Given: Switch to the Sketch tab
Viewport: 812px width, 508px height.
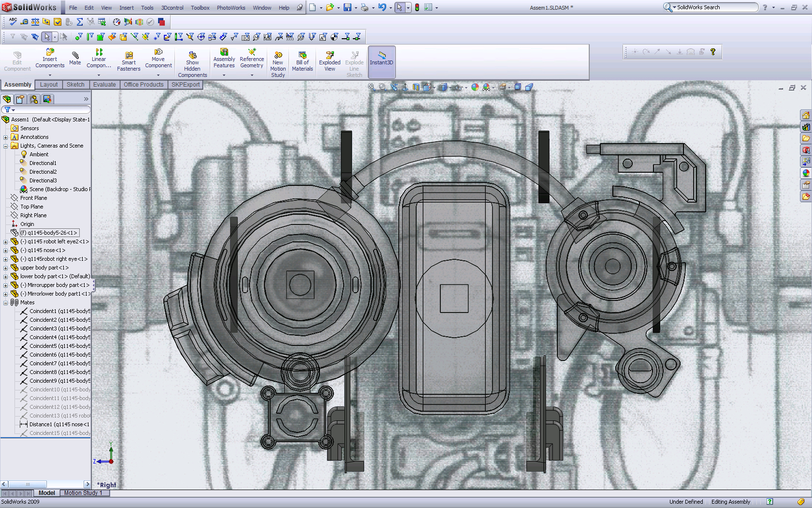Looking at the screenshot, I should [x=75, y=85].
